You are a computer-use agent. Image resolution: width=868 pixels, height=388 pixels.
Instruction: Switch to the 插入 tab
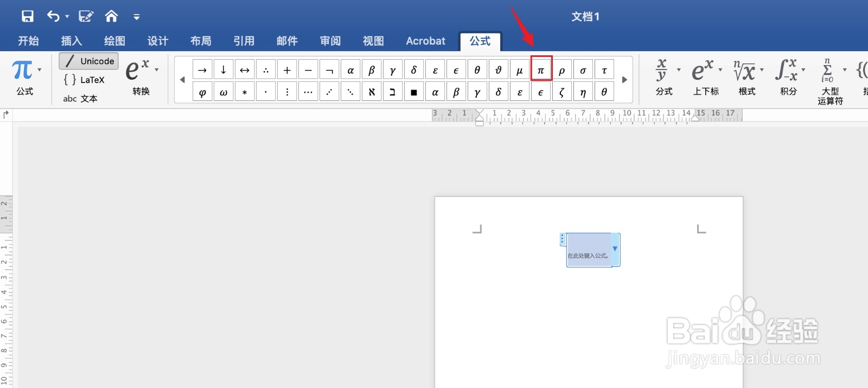point(72,41)
